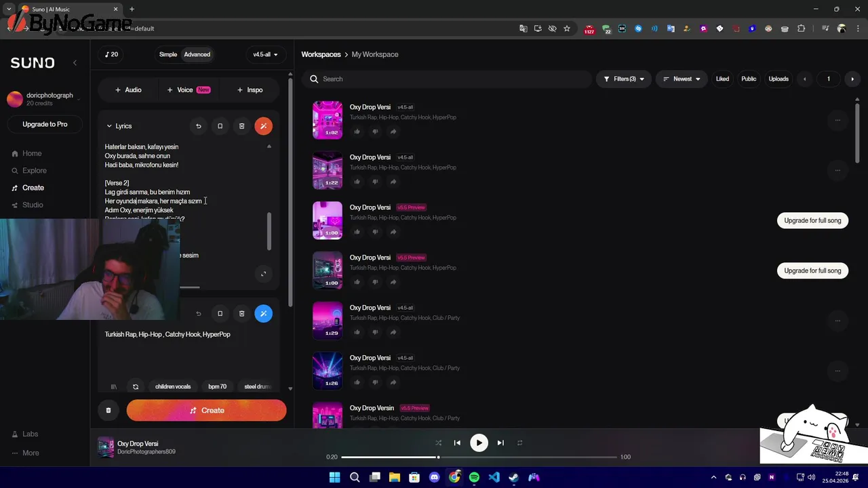868x488 pixels.
Task: Open the Newest sort dropdown
Action: (x=682, y=79)
